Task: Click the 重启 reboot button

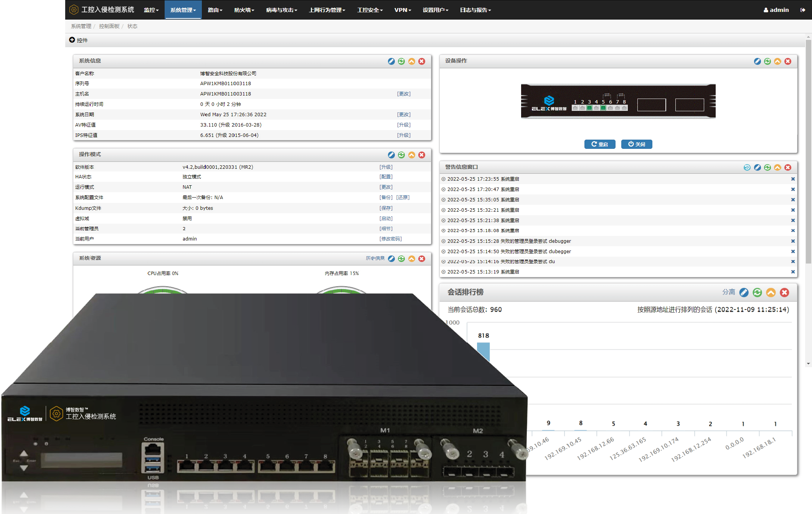Action: pos(599,144)
